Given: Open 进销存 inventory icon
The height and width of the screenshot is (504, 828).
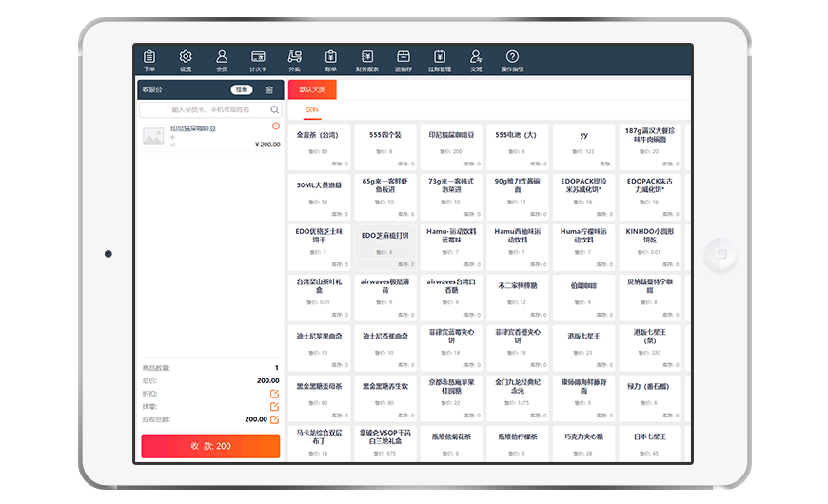Looking at the screenshot, I should point(404,60).
